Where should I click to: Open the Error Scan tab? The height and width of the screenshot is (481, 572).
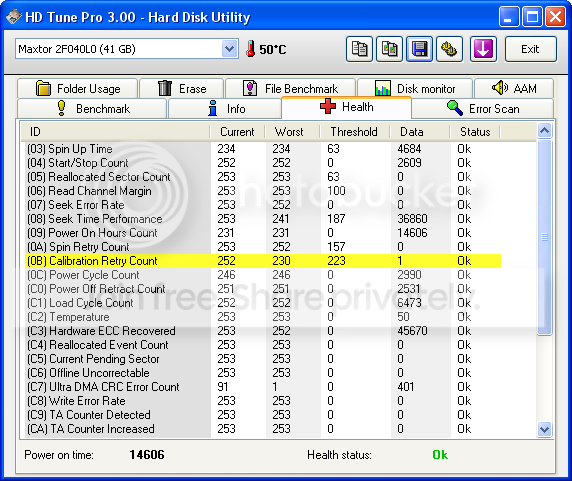point(483,109)
